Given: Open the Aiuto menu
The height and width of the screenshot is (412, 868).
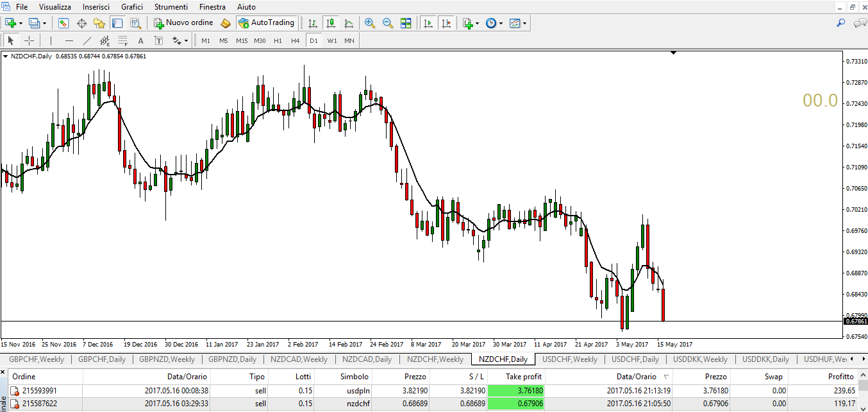Looking at the screenshot, I should tap(246, 7).
